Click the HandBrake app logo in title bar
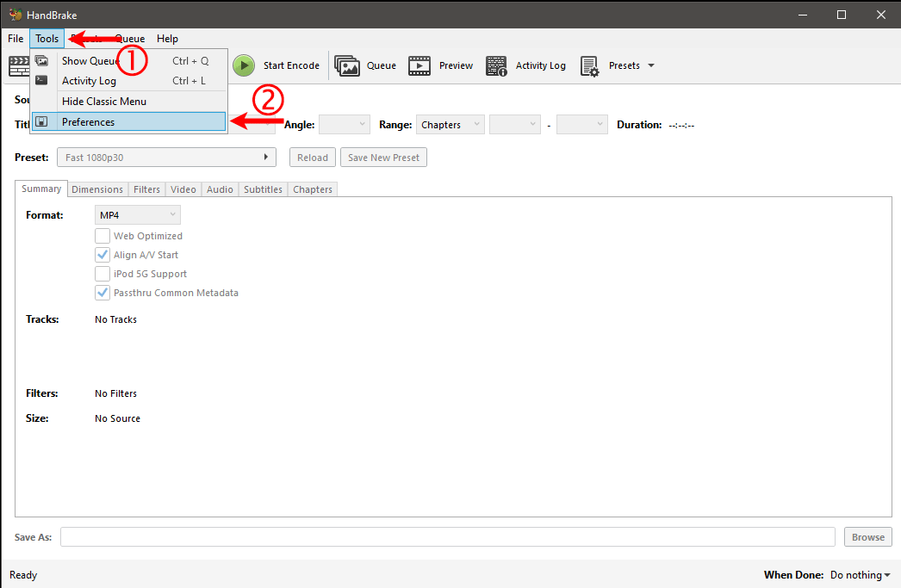This screenshot has width=901, height=588. pyautogui.click(x=15, y=15)
